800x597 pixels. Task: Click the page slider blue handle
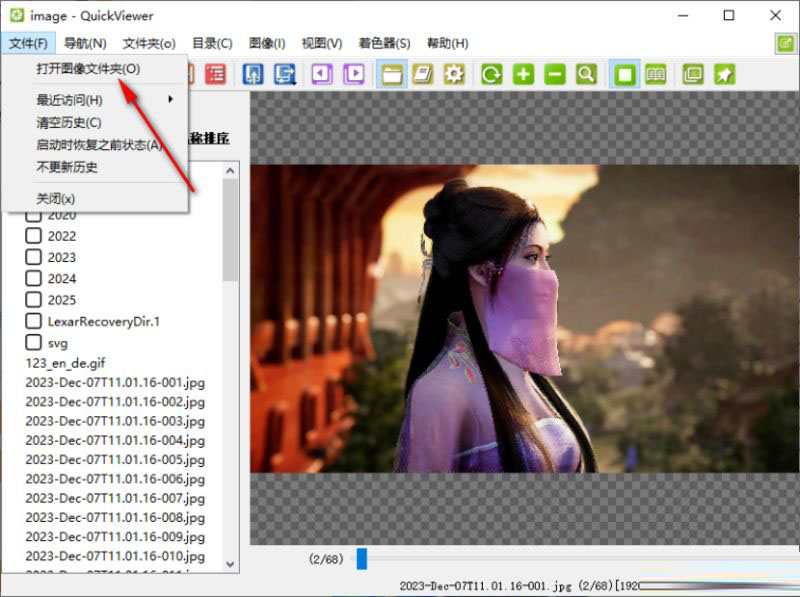pos(362,559)
